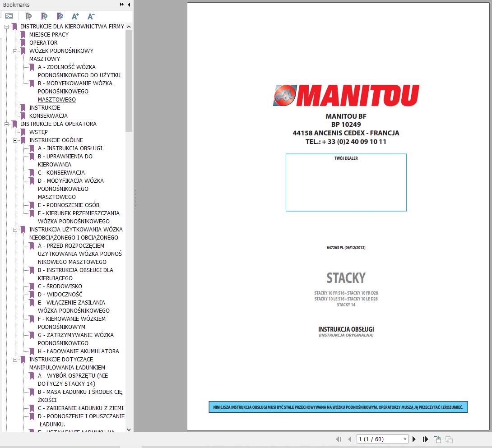Click the delete bookmark icon
492x448 pixels.
coord(28,16)
